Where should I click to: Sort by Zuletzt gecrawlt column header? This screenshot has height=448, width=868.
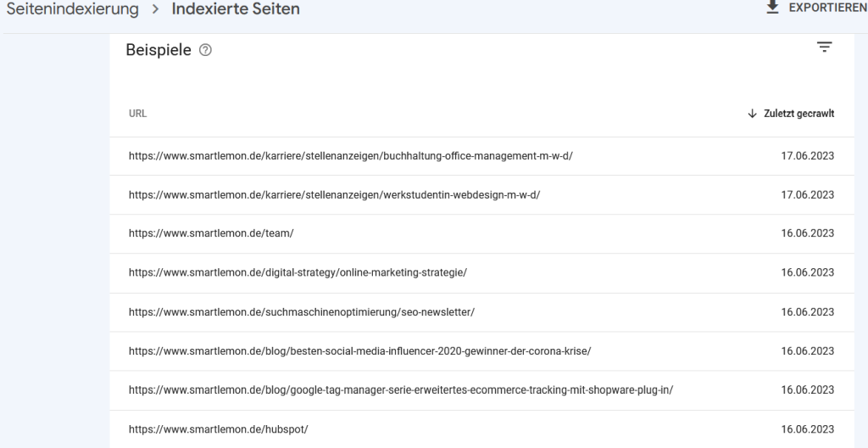[x=798, y=114]
